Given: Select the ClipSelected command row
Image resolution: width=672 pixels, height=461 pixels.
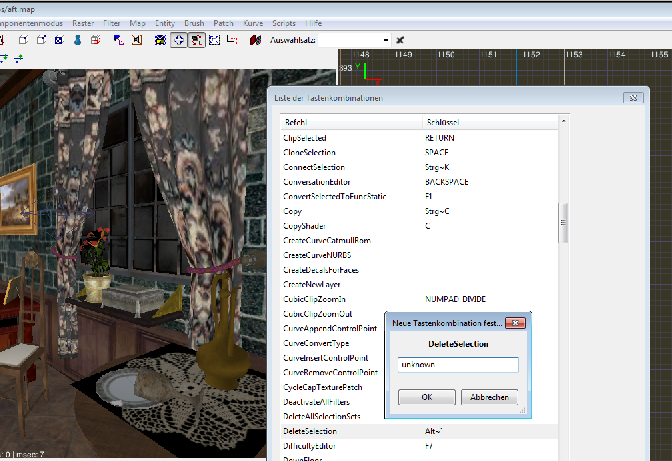Looking at the screenshot, I should (x=419, y=138).
